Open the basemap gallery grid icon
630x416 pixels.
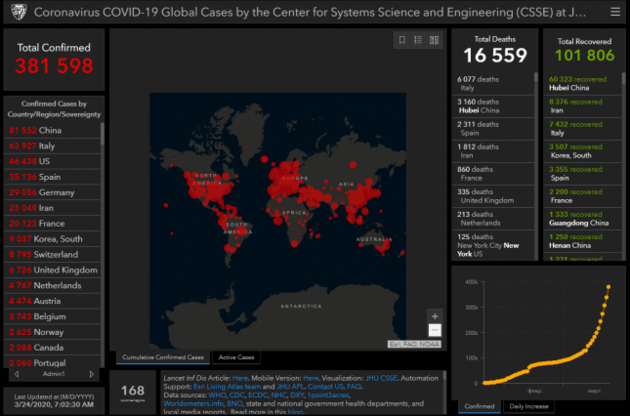click(433, 41)
